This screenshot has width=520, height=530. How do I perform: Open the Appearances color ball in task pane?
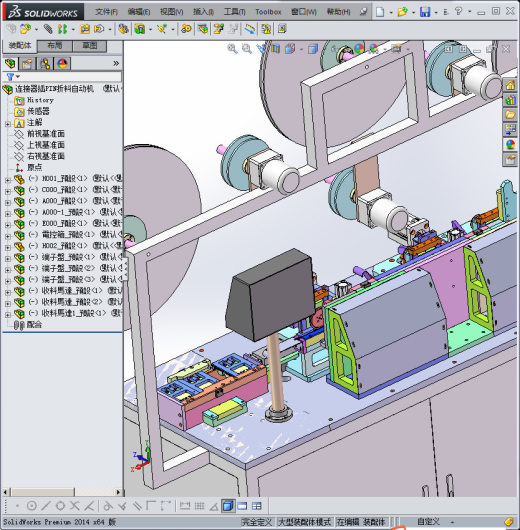pos(510,145)
